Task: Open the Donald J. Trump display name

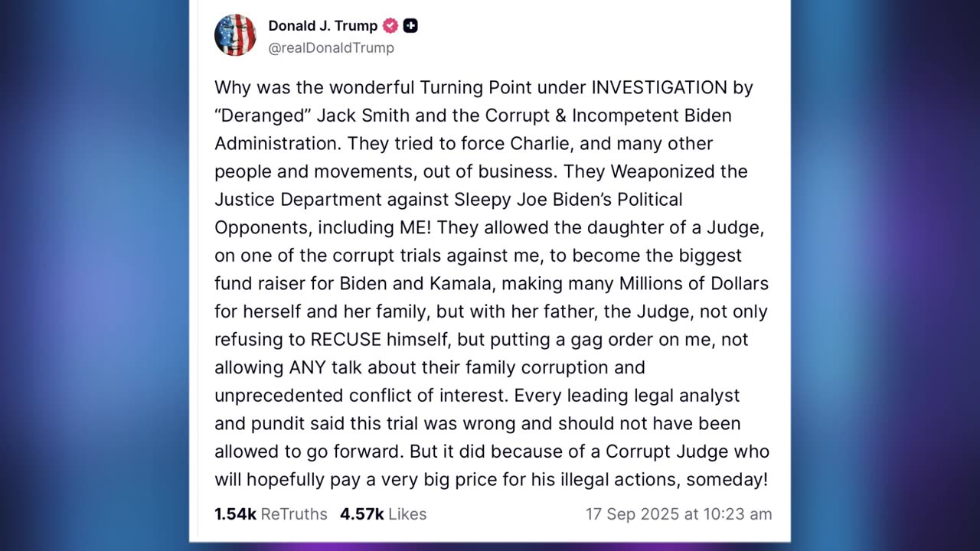Action: tap(323, 25)
